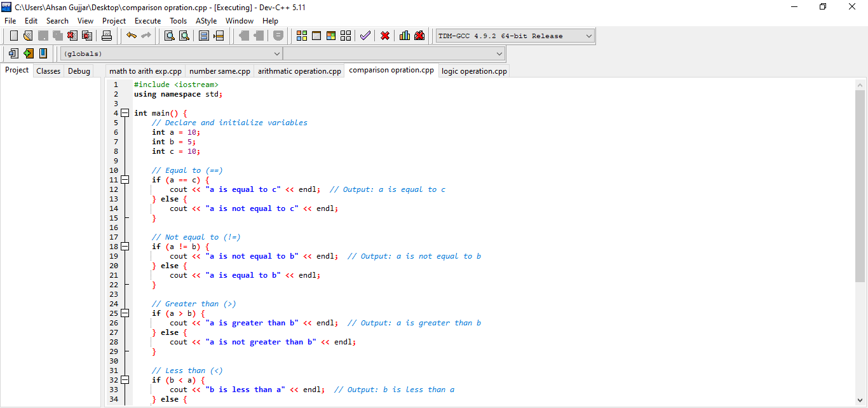
Task: Save all open files
Action: (x=58, y=36)
